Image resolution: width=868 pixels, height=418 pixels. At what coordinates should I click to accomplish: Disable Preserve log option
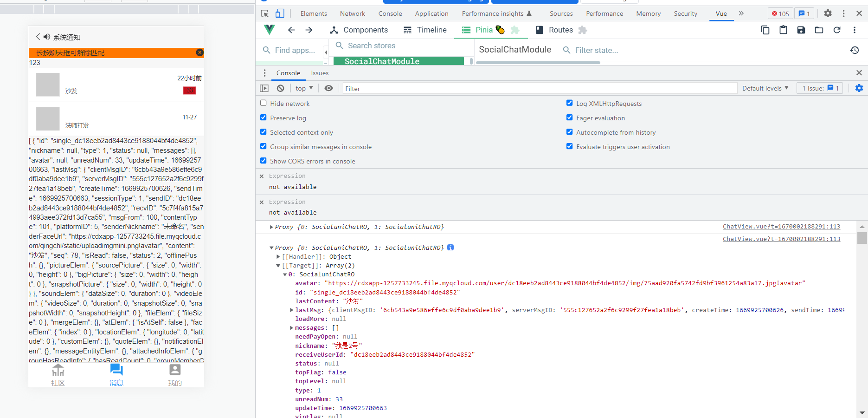coord(264,118)
